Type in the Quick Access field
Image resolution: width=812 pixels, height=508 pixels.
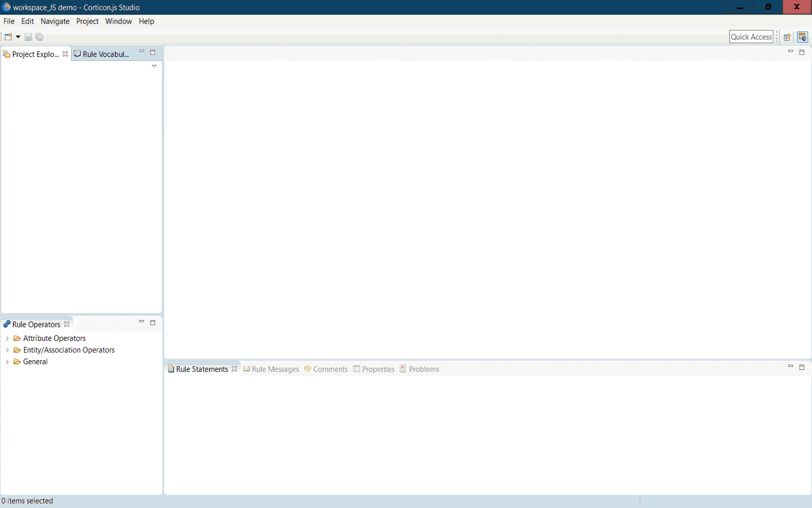tap(751, 37)
